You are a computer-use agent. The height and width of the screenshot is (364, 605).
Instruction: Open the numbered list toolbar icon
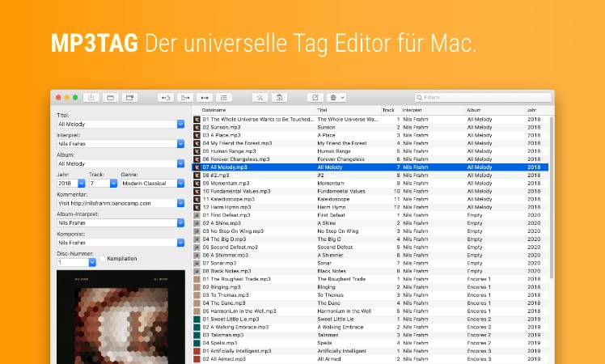click(223, 98)
